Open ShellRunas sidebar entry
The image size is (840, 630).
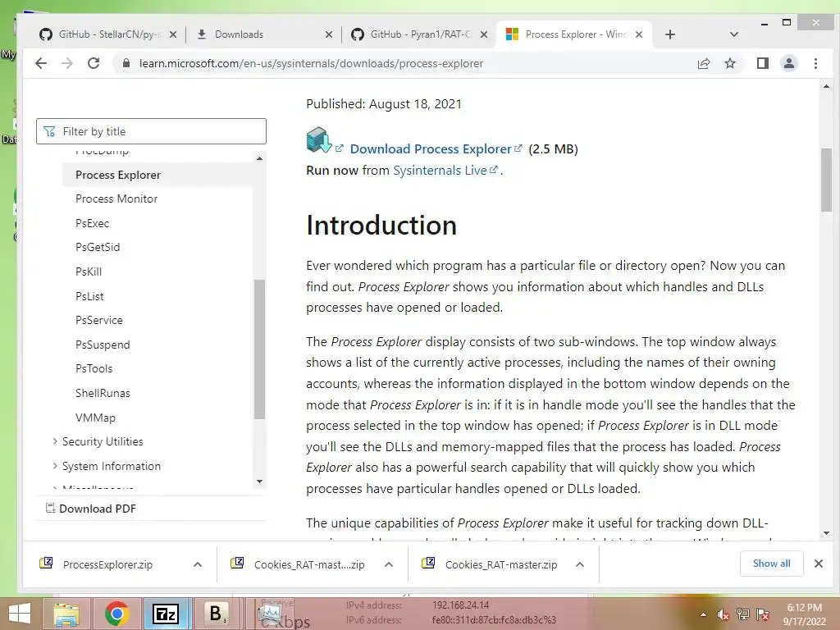click(103, 393)
